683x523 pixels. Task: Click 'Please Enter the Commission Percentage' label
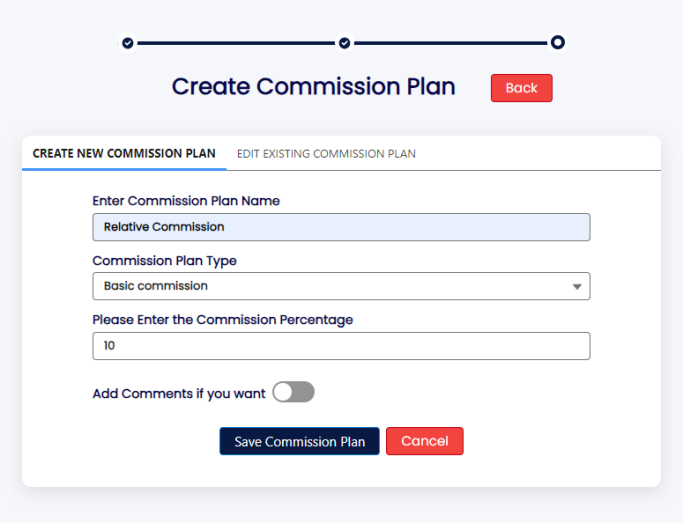click(x=222, y=320)
